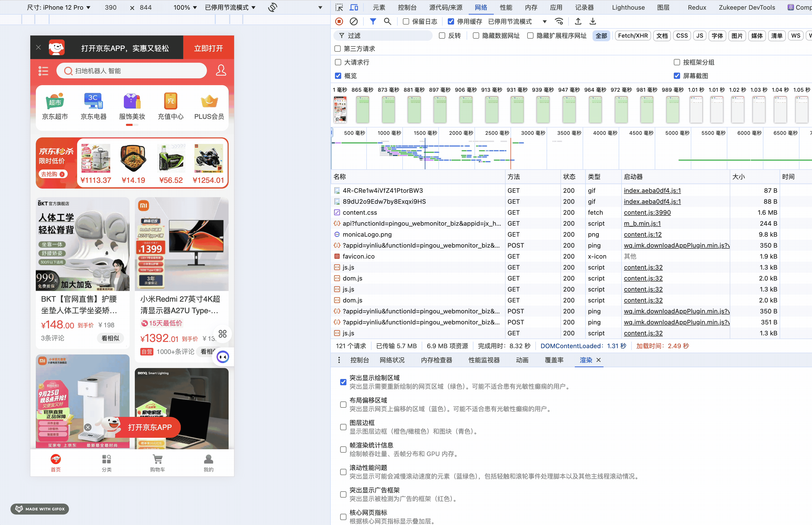Click the export HAR download arrow icon
Screen dimensions: 812x525
click(593, 21)
